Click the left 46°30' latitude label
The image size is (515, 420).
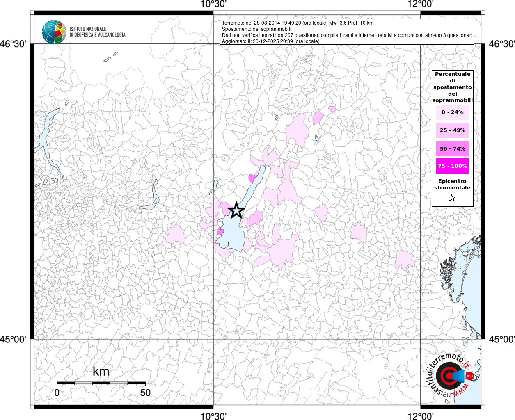click(x=14, y=44)
